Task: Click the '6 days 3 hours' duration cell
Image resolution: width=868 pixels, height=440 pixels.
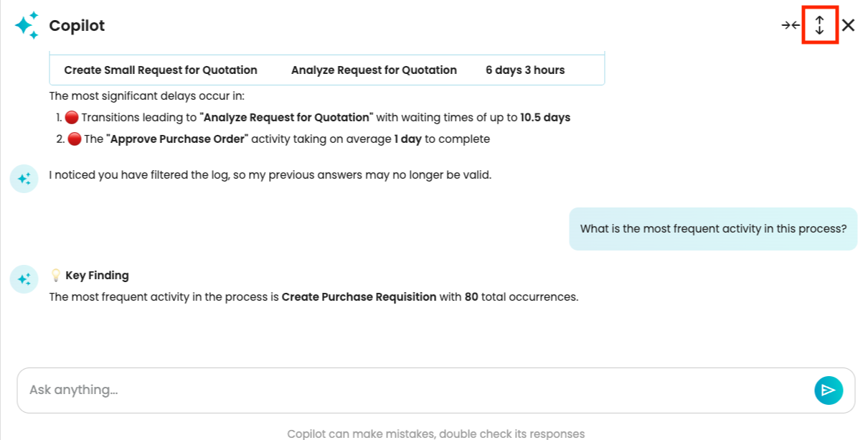Action: pos(525,70)
